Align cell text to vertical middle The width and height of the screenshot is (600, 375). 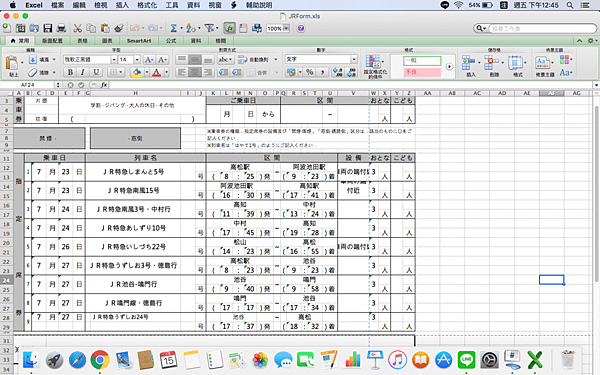(x=195, y=59)
